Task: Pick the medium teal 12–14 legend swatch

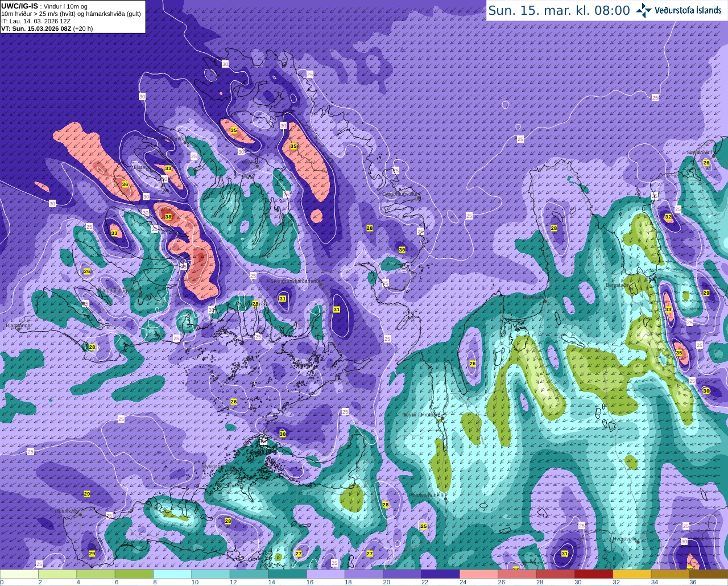Action: click(249, 574)
